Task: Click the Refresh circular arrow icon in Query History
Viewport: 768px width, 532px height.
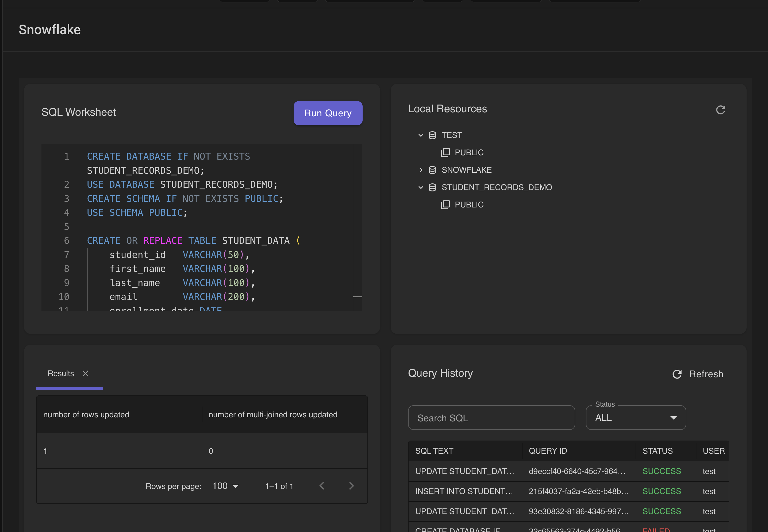Action: click(677, 374)
